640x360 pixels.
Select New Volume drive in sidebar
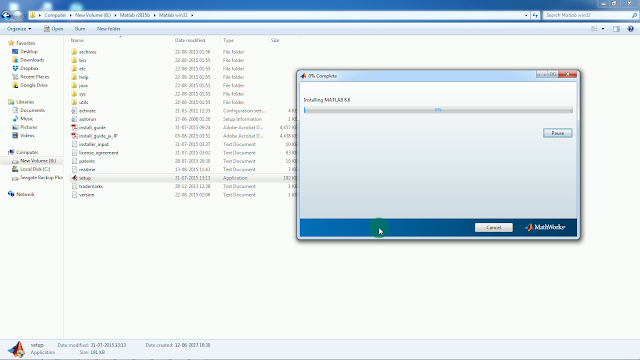(x=38, y=161)
